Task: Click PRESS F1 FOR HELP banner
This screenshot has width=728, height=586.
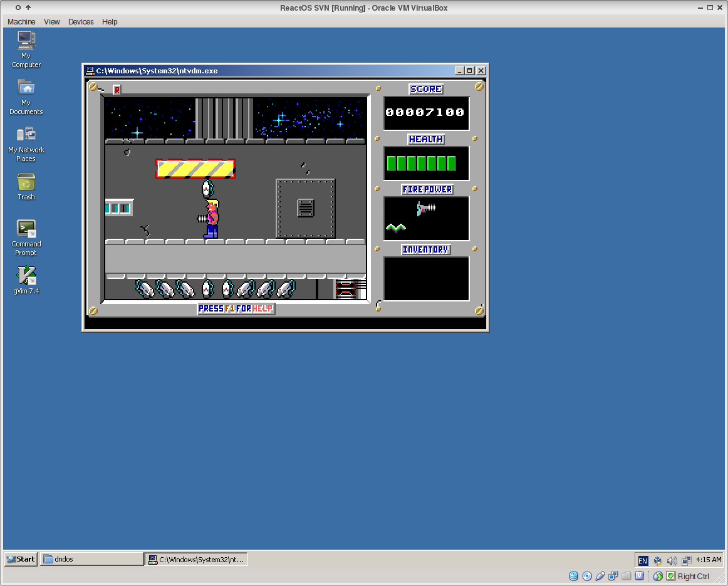Action: 236,309
